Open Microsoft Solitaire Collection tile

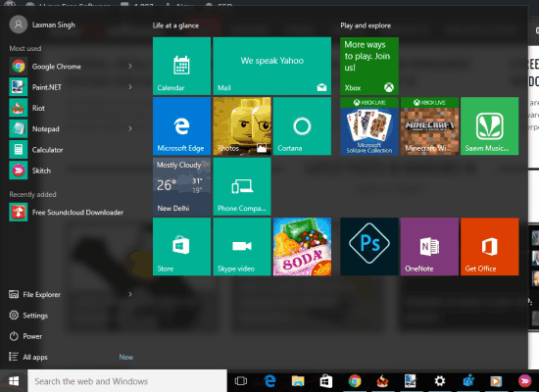369,125
